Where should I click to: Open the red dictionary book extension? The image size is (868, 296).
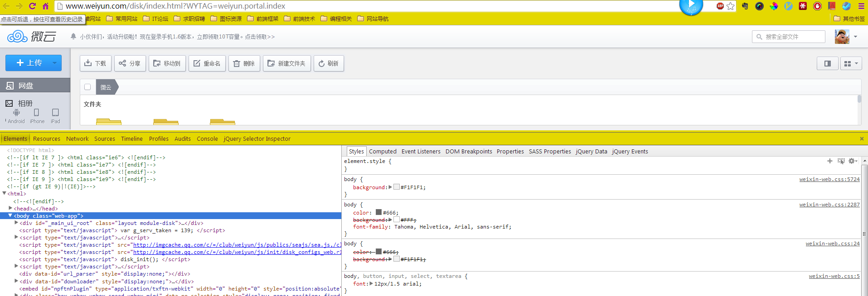coord(832,6)
